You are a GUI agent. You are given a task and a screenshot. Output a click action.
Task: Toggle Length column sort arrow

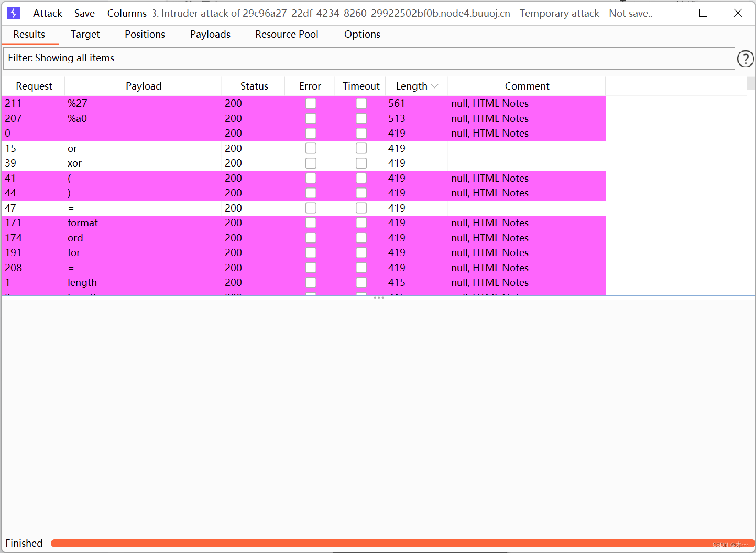(434, 86)
